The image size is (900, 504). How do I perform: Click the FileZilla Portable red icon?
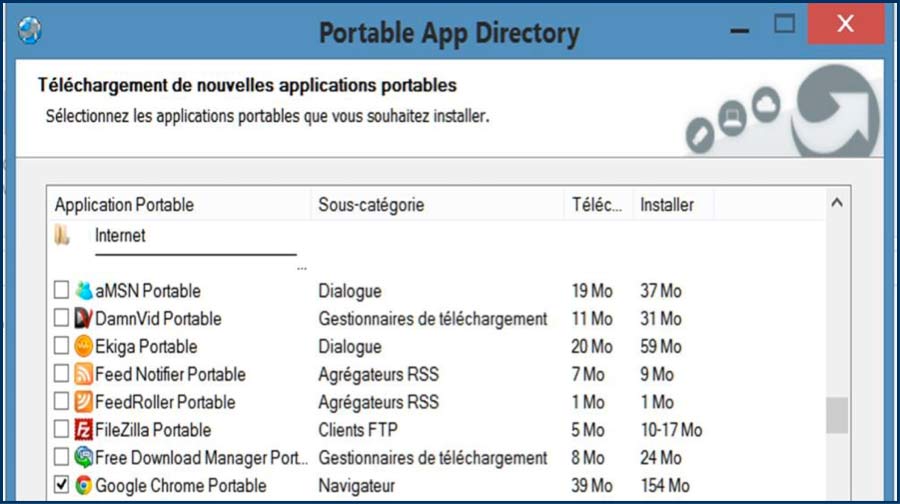pyautogui.click(x=84, y=430)
